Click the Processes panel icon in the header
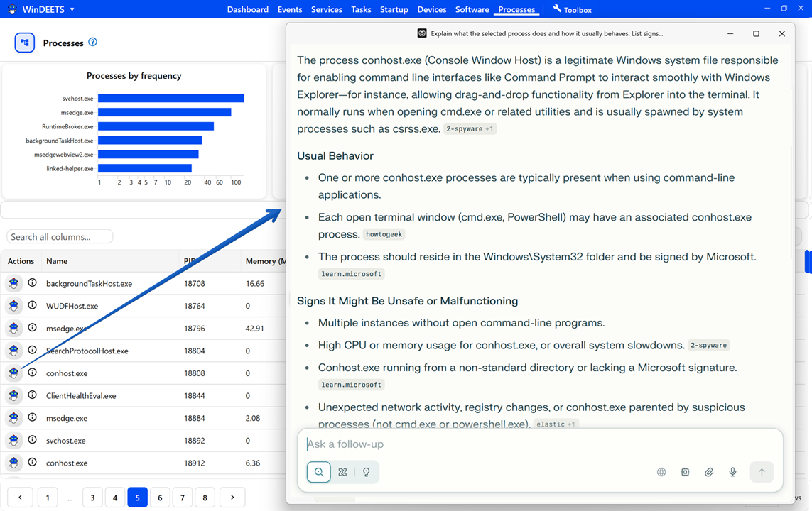Screen dimensions: 812x511 pyautogui.click(x=24, y=43)
